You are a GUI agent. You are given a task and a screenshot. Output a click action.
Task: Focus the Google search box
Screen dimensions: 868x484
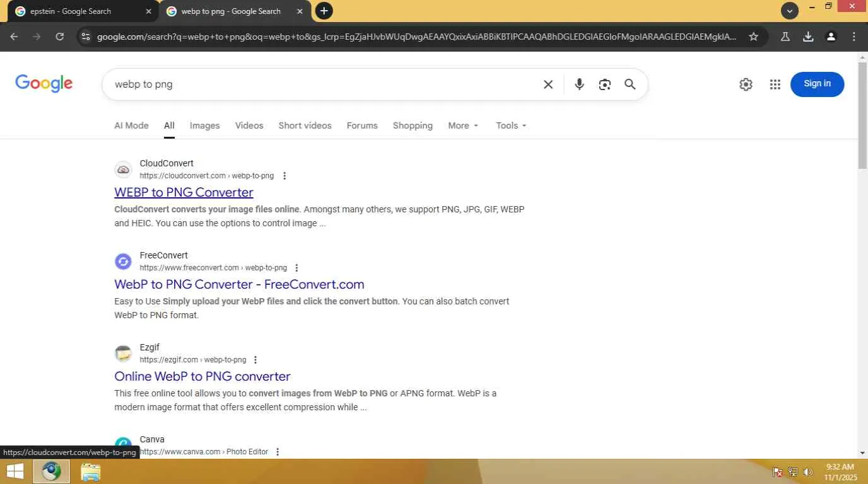[x=325, y=84]
